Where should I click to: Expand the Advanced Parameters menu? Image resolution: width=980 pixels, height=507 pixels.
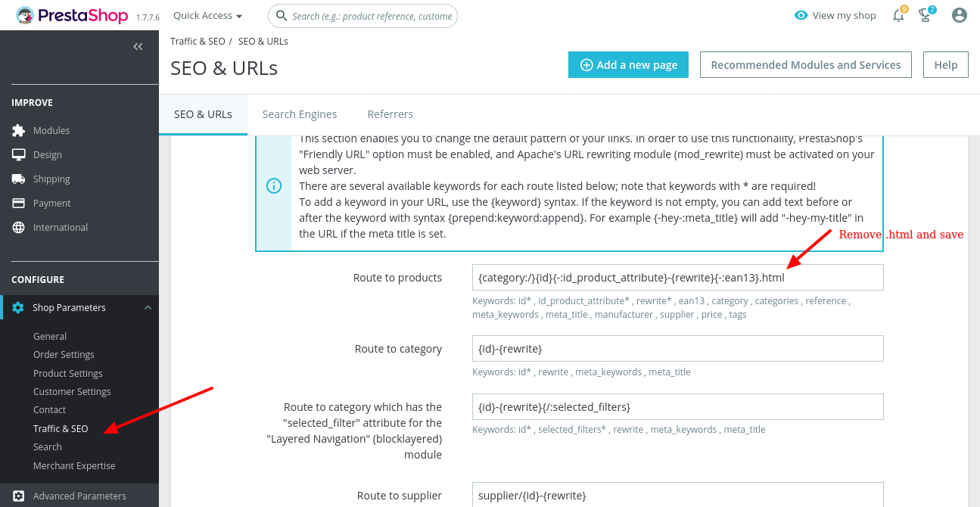click(79, 496)
